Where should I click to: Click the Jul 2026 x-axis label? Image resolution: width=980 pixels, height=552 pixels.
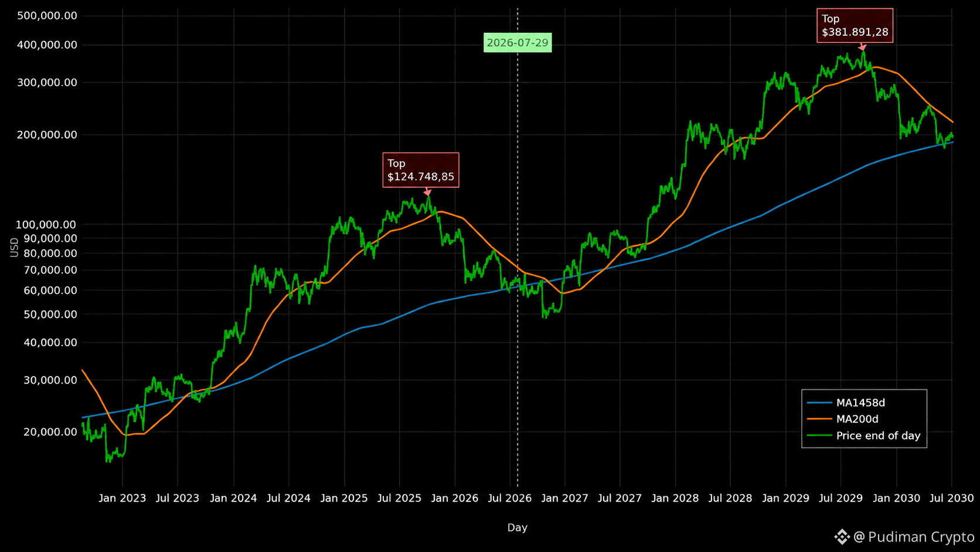pos(510,498)
